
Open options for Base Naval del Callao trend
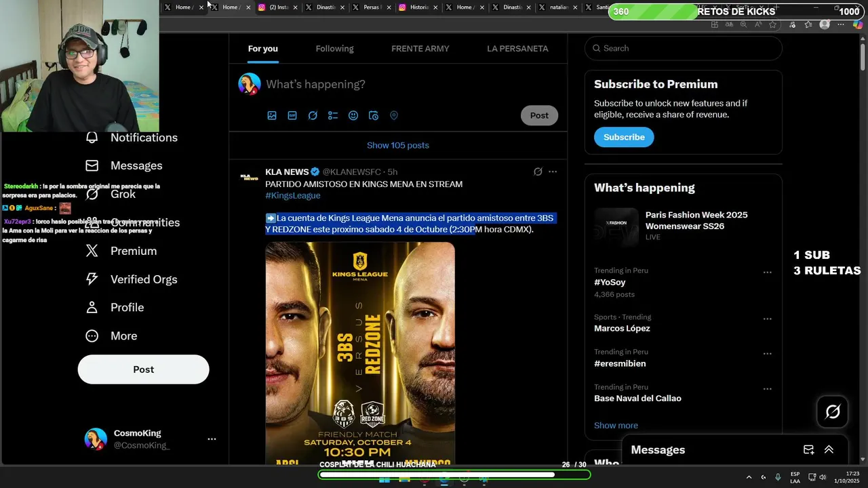pos(767,389)
